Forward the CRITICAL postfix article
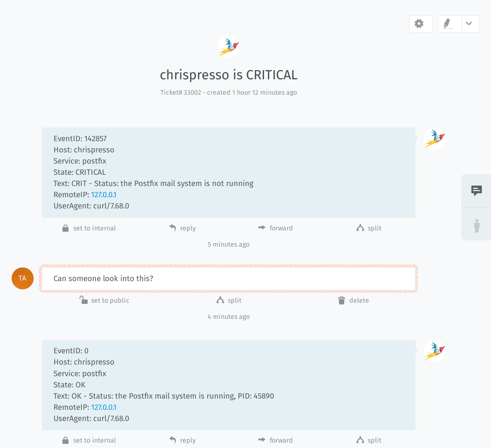491x448 pixels. 275,228
